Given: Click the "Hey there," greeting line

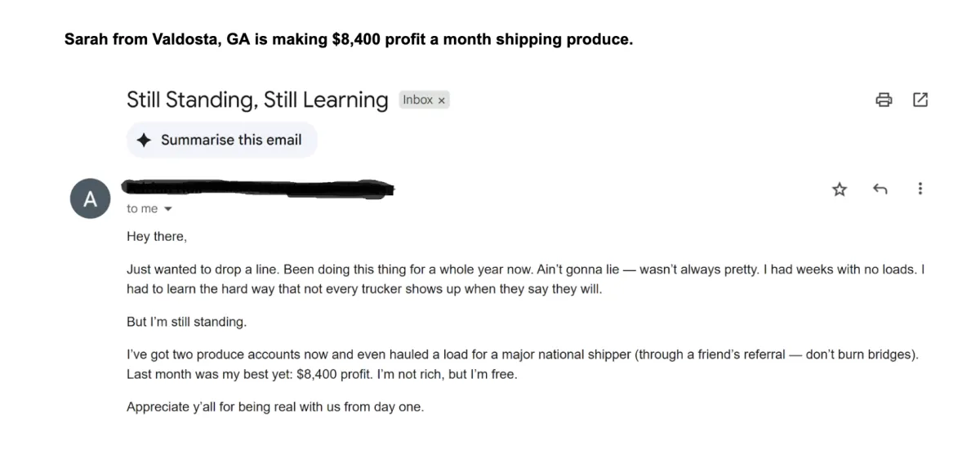Looking at the screenshot, I should pyautogui.click(x=157, y=237).
